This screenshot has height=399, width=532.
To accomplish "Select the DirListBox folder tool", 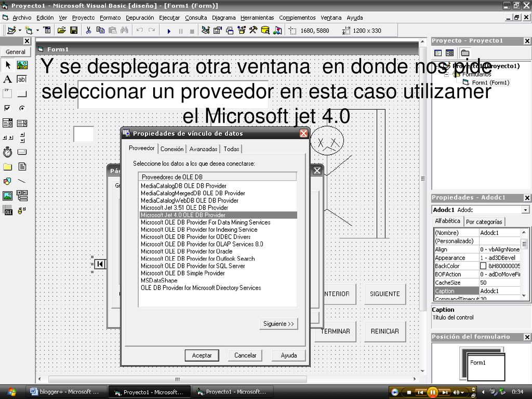I will coord(7,167).
